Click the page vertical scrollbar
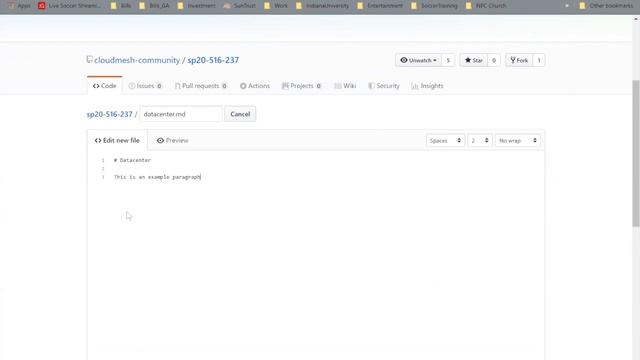 click(636, 153)
